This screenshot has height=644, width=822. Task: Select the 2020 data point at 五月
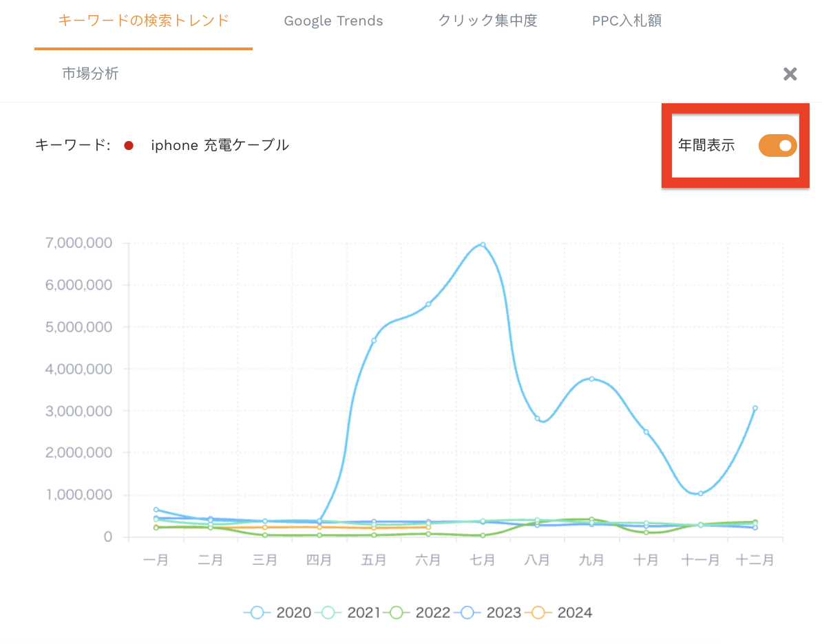point(374,341)
